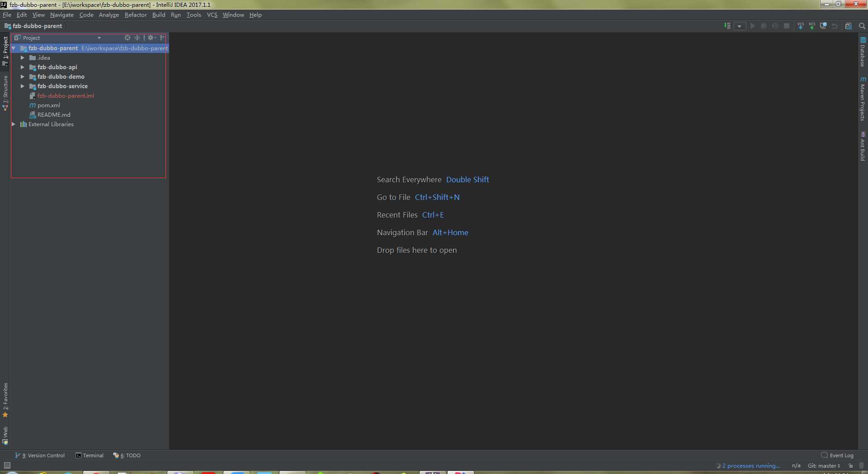The height and width of the screenshot is (474, 868).
Task: Click the VCS Commit Changes icon
Action: [812, 26]
